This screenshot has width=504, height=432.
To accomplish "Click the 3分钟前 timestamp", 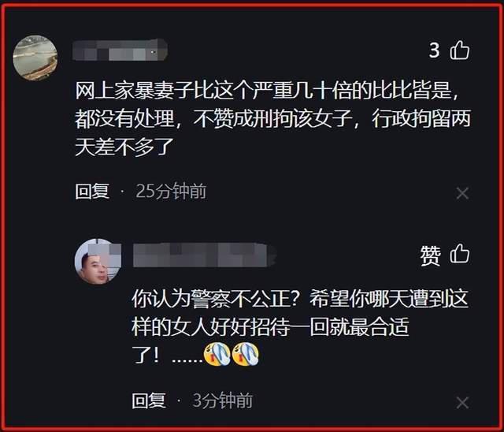I will coord(222,400).
